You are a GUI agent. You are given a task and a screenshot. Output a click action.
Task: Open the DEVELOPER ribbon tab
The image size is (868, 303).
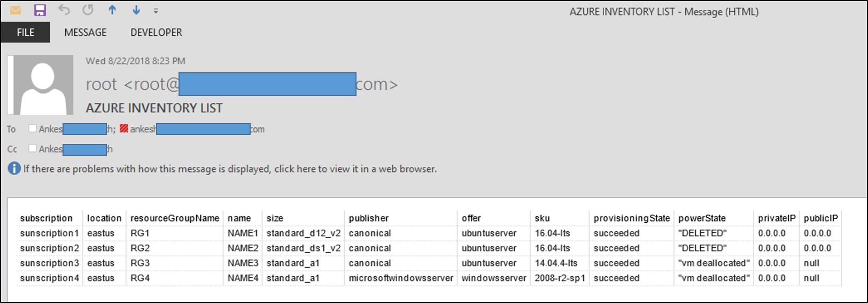(156, 33)
